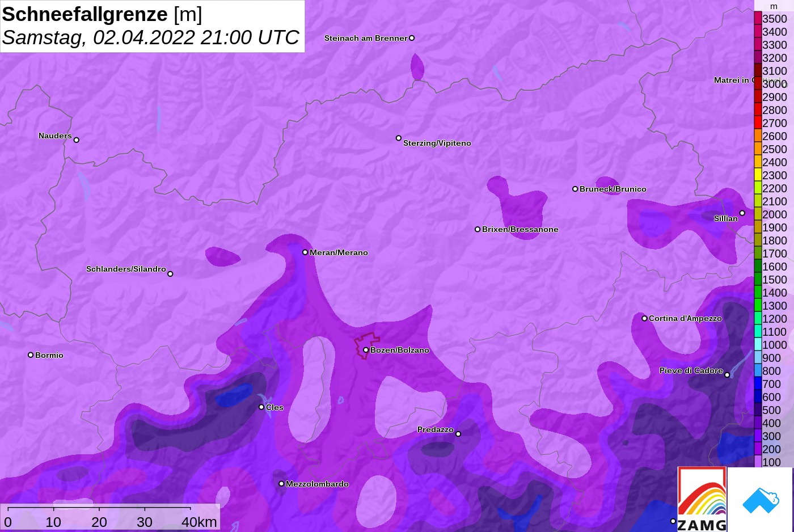Image resolution: width=794 pixels, height=532 pixels.
Task: Click the Bruneck/Brunico label
Action: [613, 189]
